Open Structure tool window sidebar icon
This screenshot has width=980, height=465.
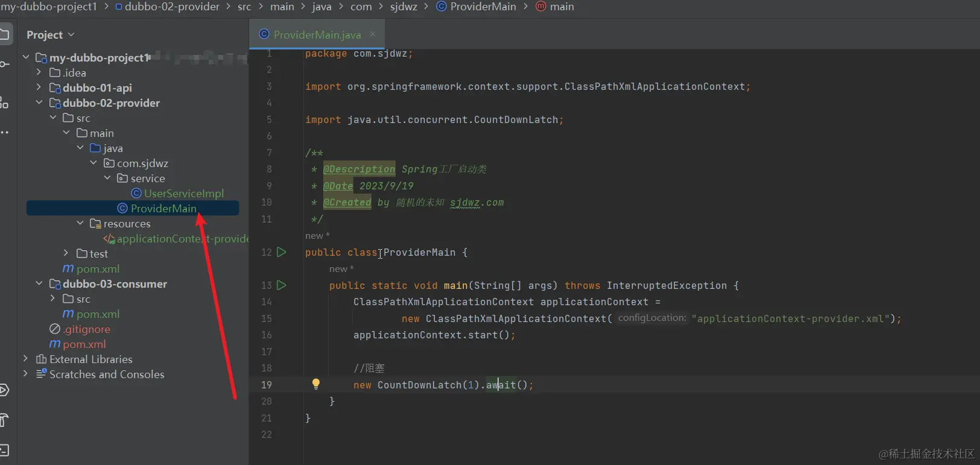4,103
